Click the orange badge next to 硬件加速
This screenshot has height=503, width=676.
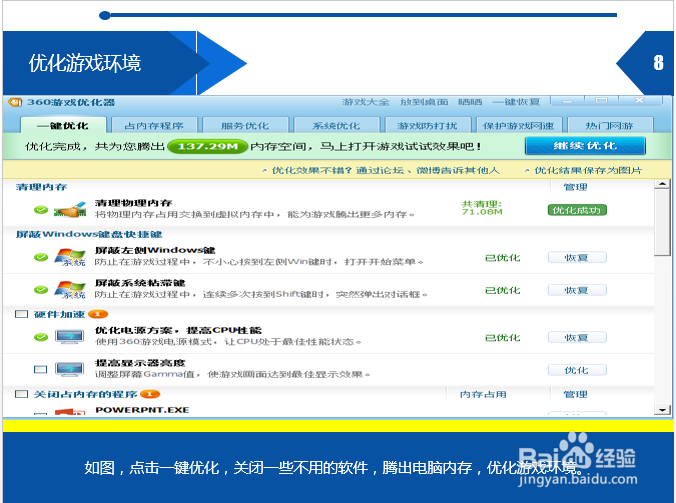tap(98, 314)
